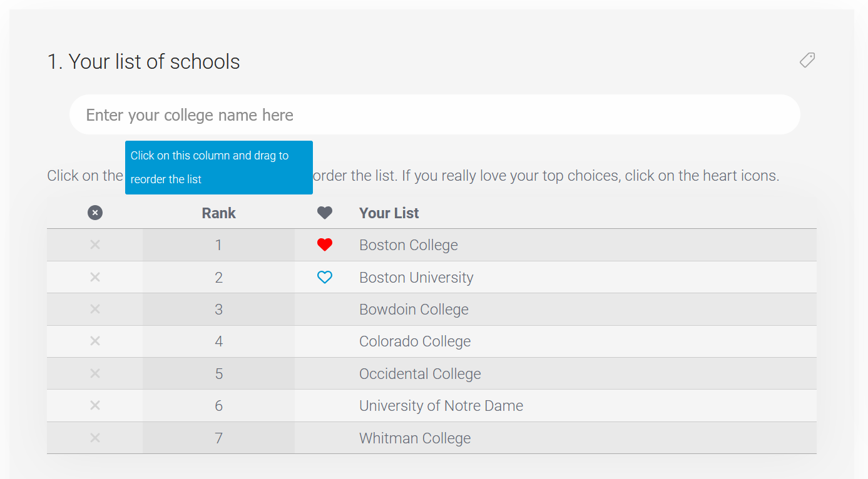Click rank cell 1 in the Rank column
Screen dimensions: 868x479
(x=218, y=245)
